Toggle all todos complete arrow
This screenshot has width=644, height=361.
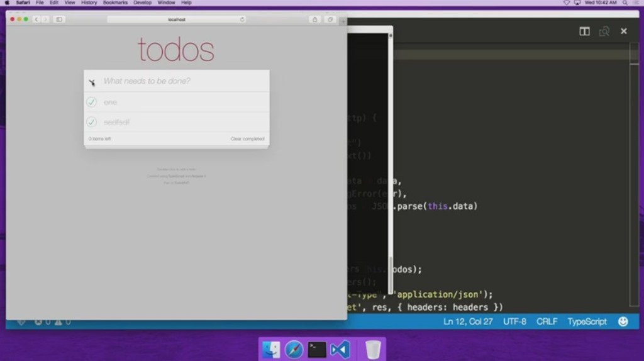(x=92, y=82)
